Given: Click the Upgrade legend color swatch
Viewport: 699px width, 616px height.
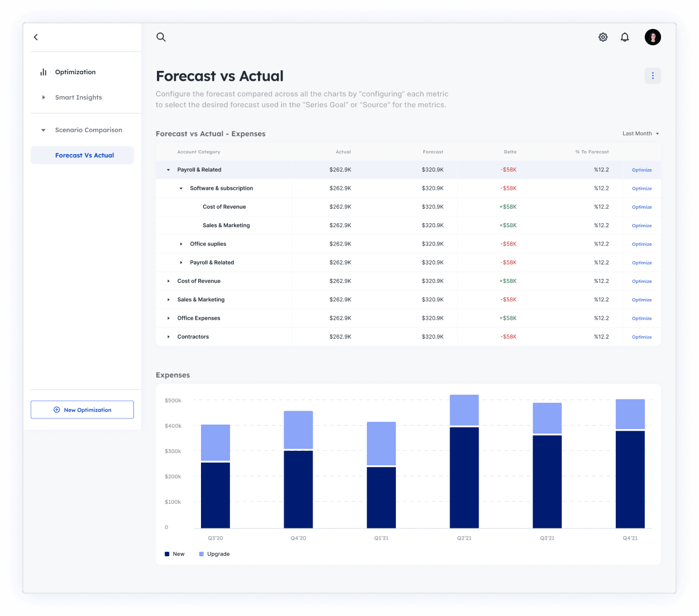Looking at the screenshot, I should coord(202,554).
